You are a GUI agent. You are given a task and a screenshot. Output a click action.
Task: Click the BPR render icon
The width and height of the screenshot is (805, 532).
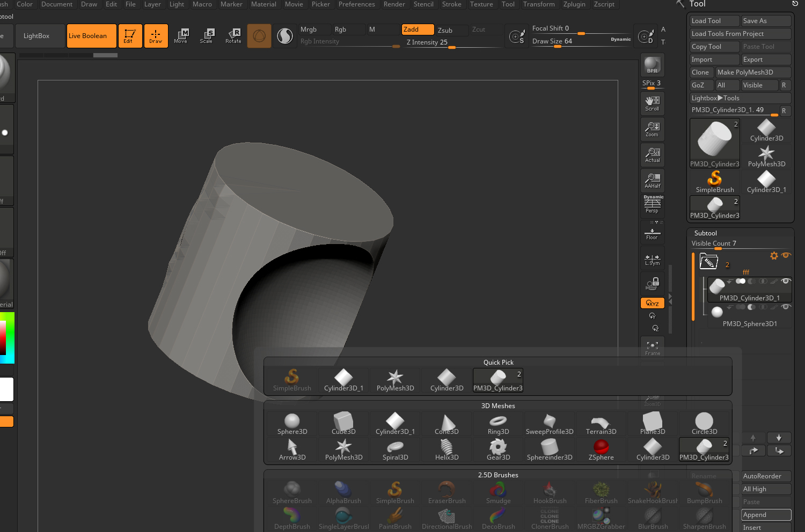tap(652, 65)
